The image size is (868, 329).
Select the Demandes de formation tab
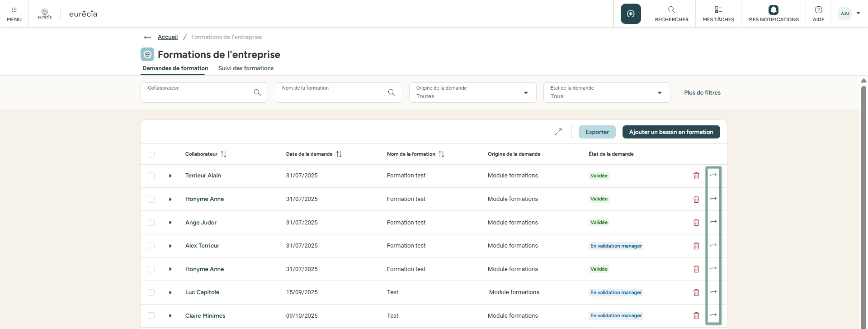[175, 68]
